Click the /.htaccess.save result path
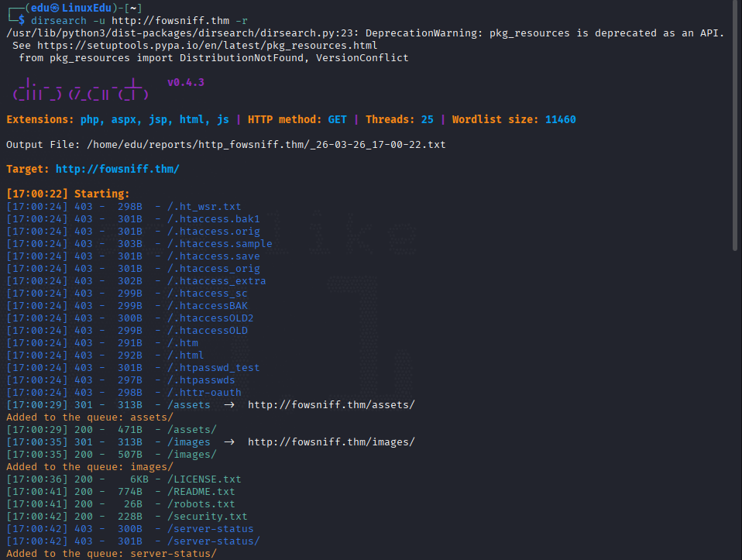This screenshot has width=742, height=560. (x=214, y=256)
